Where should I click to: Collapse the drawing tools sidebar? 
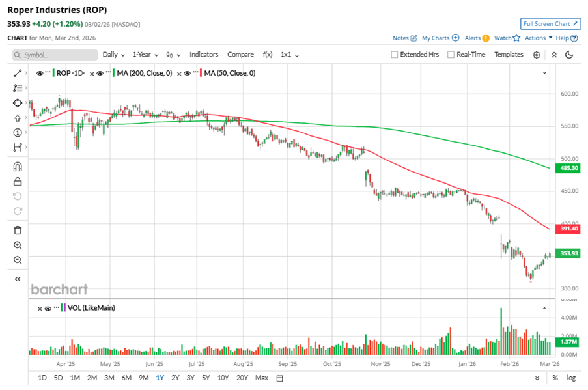(17, 279)
